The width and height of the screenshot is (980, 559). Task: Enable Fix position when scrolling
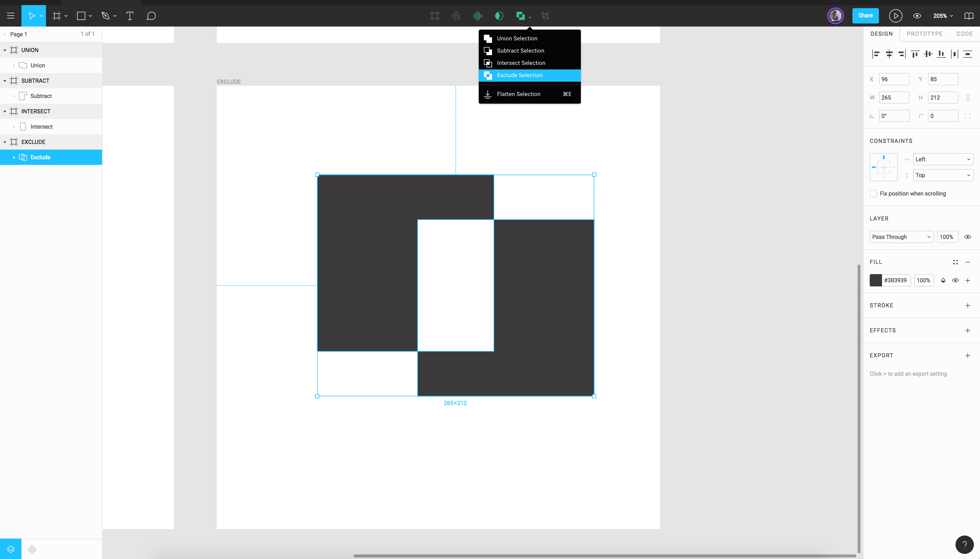[x=873, y=193]
